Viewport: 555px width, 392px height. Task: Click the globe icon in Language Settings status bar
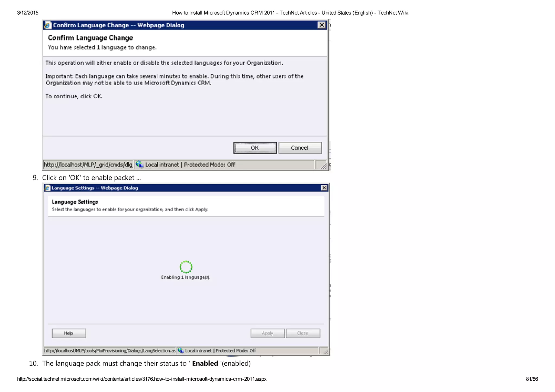coord(181,351)
